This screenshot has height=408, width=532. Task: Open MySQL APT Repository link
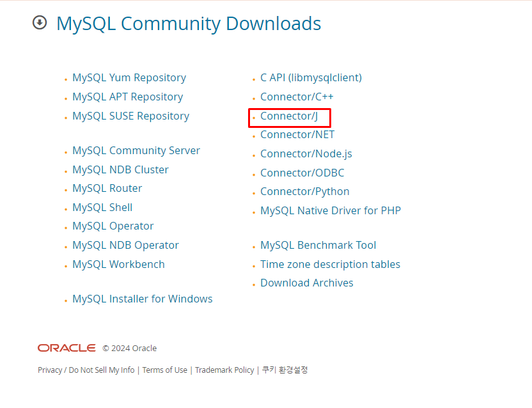coord(128,97)
